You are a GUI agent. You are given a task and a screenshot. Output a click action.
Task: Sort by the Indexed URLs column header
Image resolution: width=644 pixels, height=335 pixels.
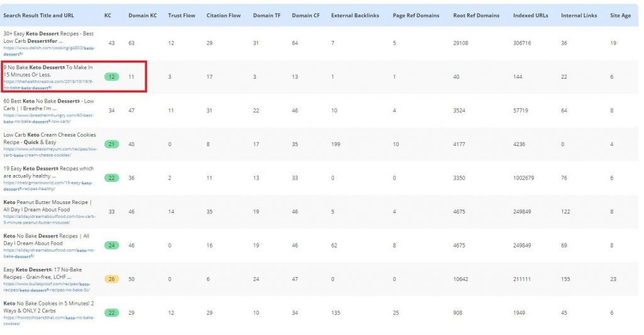coord(530,15)
